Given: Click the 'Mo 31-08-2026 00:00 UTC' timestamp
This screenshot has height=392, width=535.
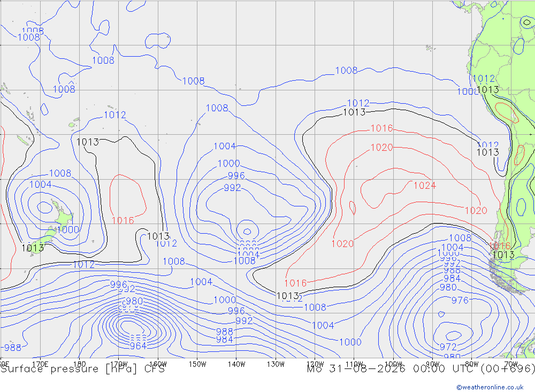Looking at the screenshot, I should (392, 369).
